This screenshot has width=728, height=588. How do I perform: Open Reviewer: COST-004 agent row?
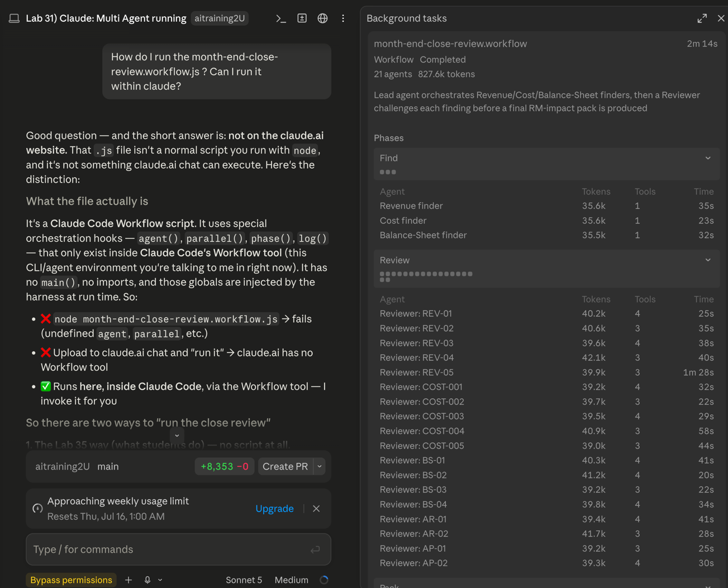546,431
